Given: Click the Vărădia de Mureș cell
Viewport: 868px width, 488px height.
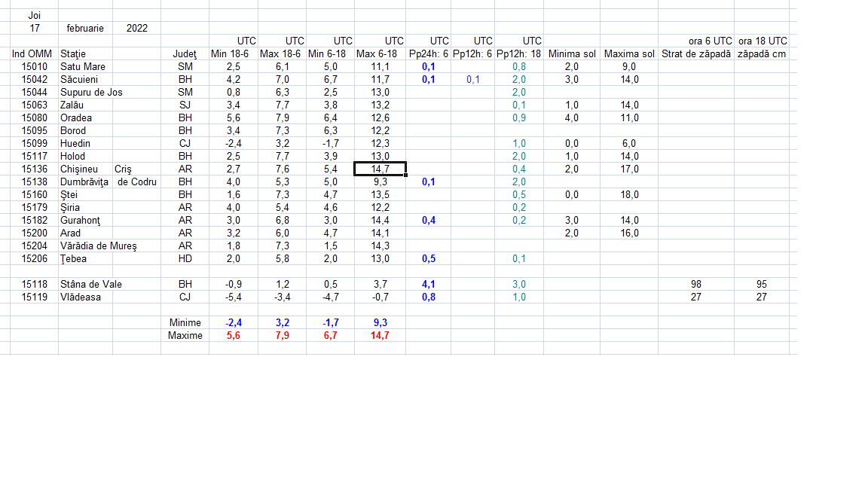Looking at the screenshot, I should click(x=98, y=245).
